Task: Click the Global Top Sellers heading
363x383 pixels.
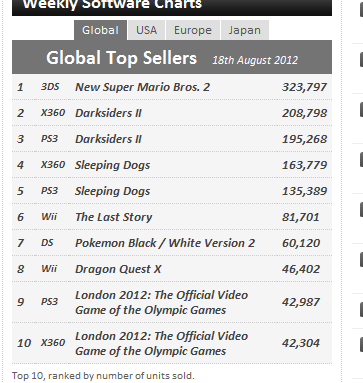Action: tap(122, 58)
